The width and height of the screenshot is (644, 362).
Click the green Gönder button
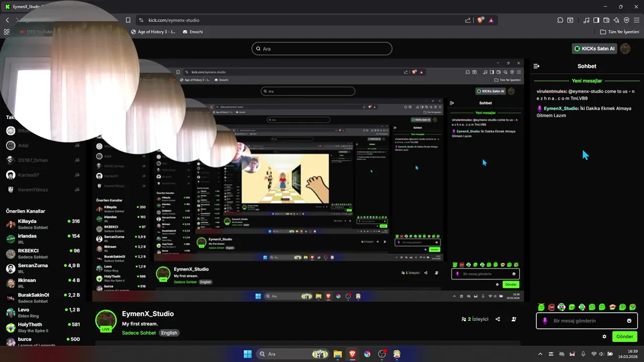coord(624,336)
